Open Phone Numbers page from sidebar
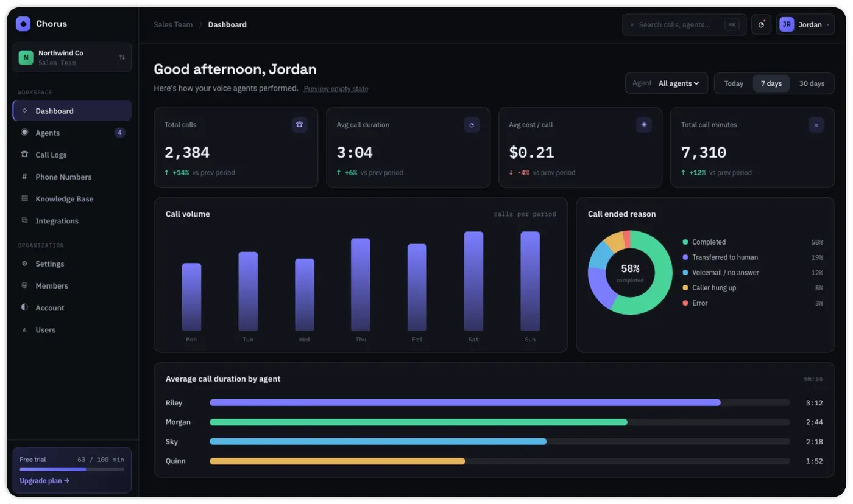 [72, 177]
